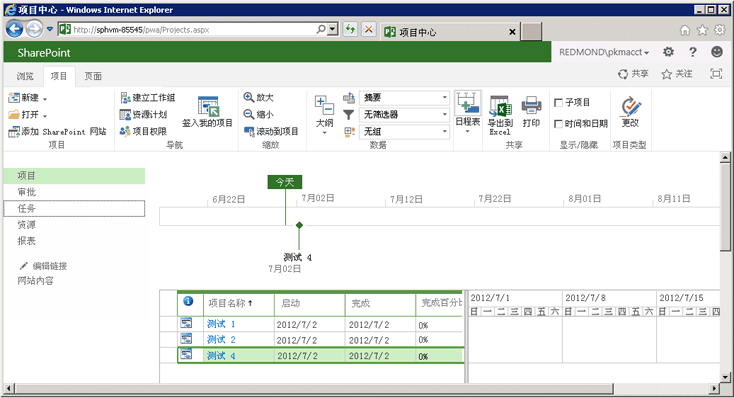734x398 pixels.
Task: Open browser Home icon
Action: (x=685, y=30)
